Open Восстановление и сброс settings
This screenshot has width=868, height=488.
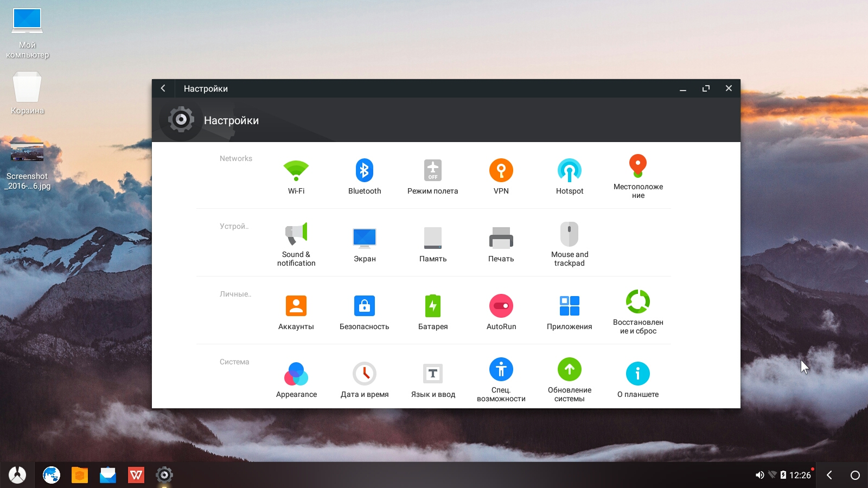(638, 312)
